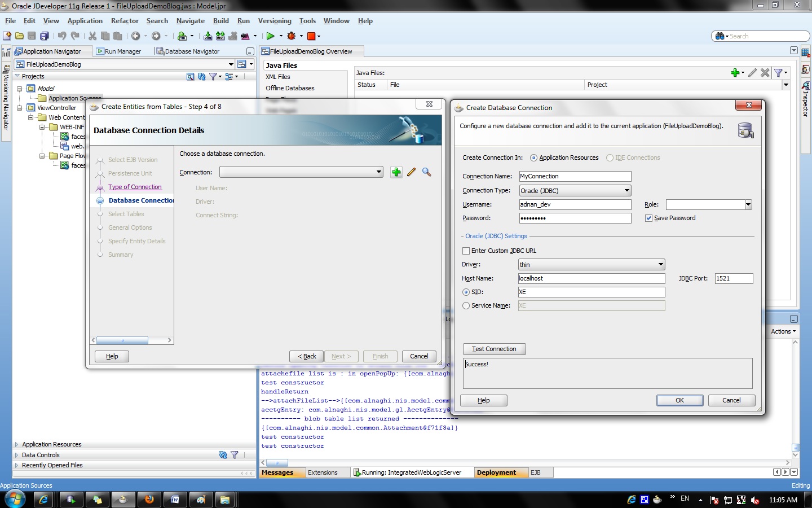Switch to the Extensions log tab
This screenshot has height=508, width=812.
[323, 473]
